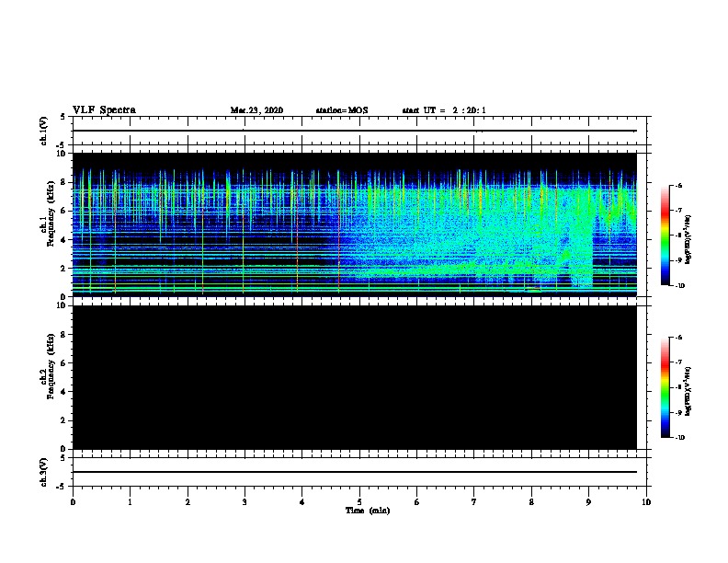The image size is (728, 563).
Task: Click the "start UT = 2:20:1" header text
Action: click(444, 110)
